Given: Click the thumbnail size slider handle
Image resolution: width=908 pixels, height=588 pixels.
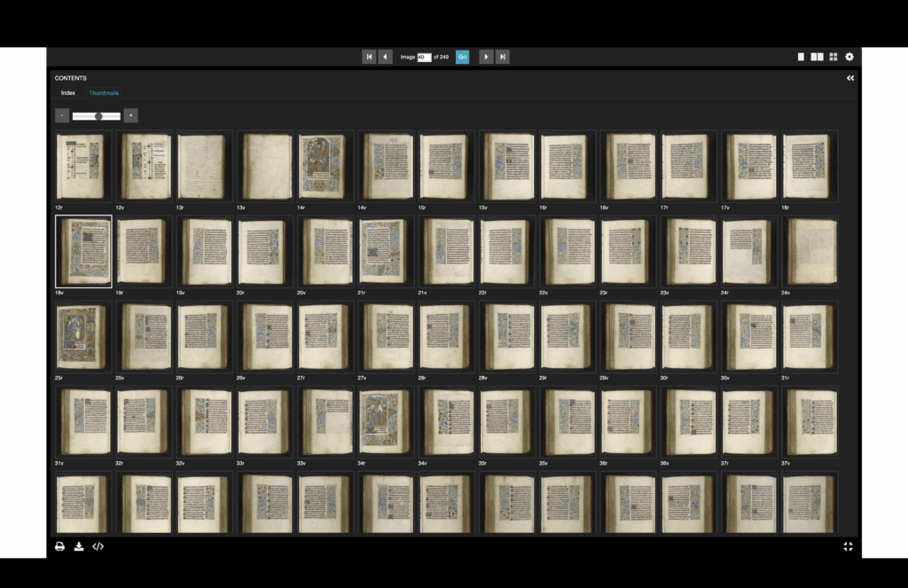Looking at the screenshot, I should point(99,116).
